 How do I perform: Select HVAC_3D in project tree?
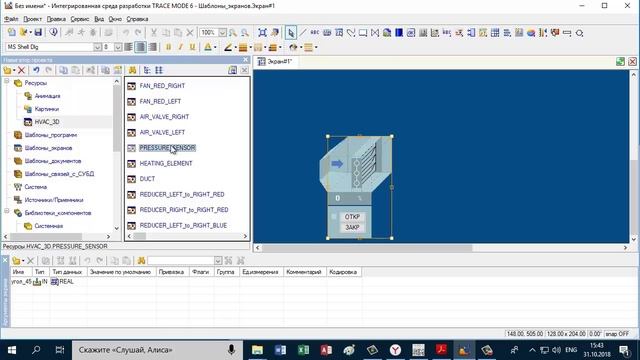(x=47, y=122)
